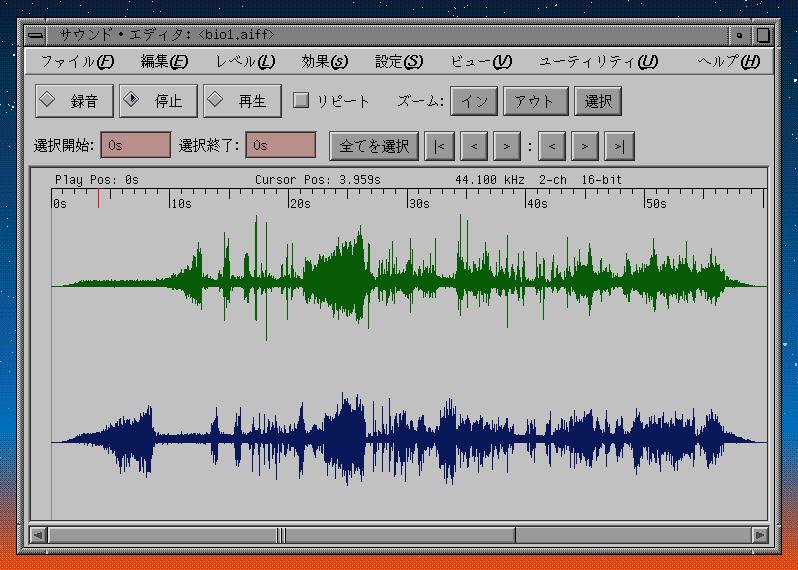This screenshot has width=798, height=570.
Task: Enable the リピート repeat checkbox
Action: [301, 100]
